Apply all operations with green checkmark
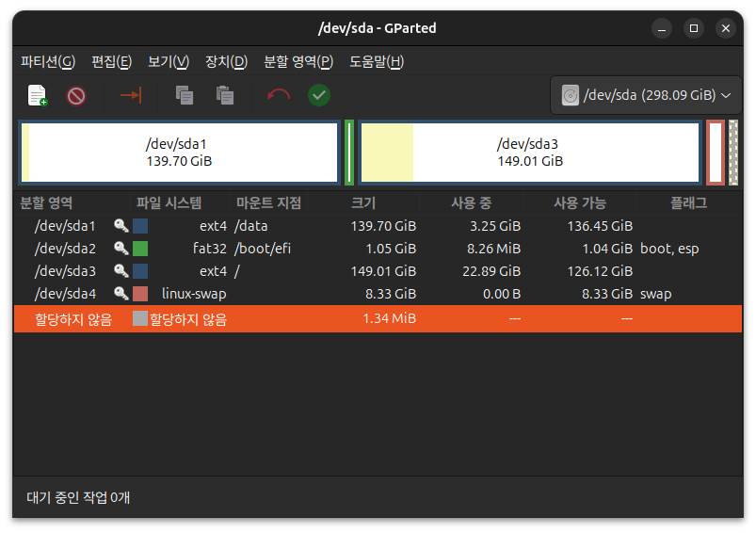The height and width of the screenshot is (533, 756). [319, 95]
